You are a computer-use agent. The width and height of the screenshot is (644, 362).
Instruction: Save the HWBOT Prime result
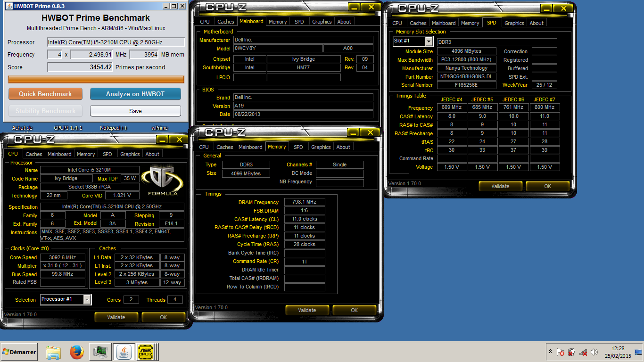pos(135,111)
